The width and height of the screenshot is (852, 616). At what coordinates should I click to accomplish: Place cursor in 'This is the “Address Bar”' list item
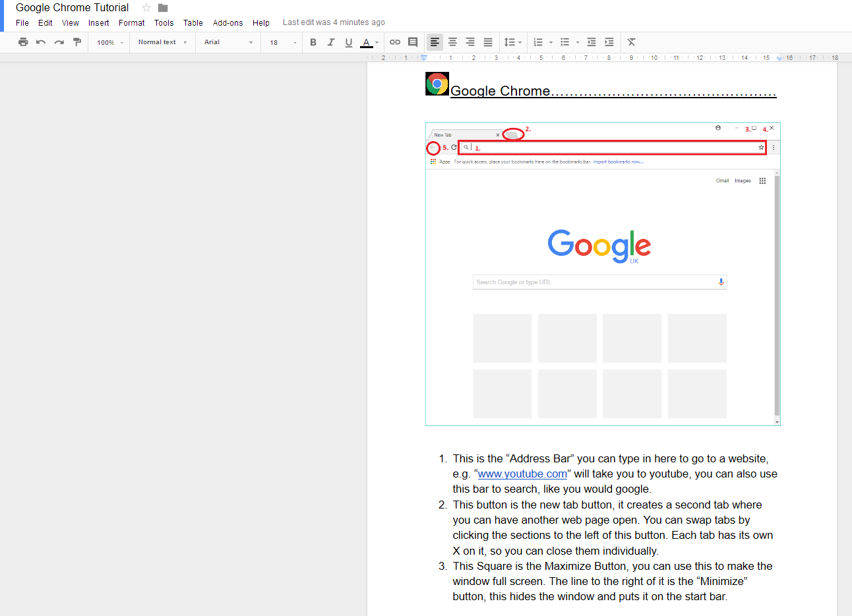[615, 474]
